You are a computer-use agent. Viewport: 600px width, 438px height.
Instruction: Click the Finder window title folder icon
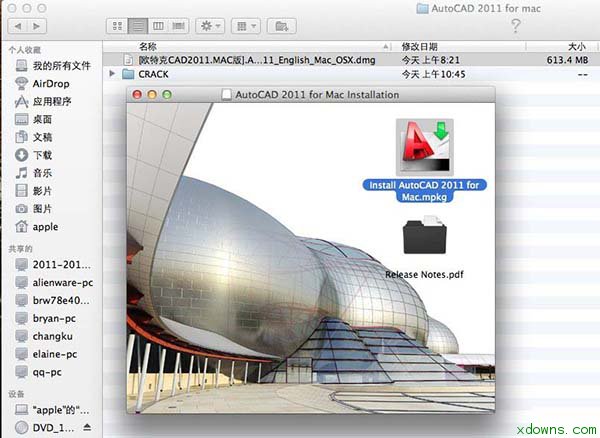[x=422, y=8]
